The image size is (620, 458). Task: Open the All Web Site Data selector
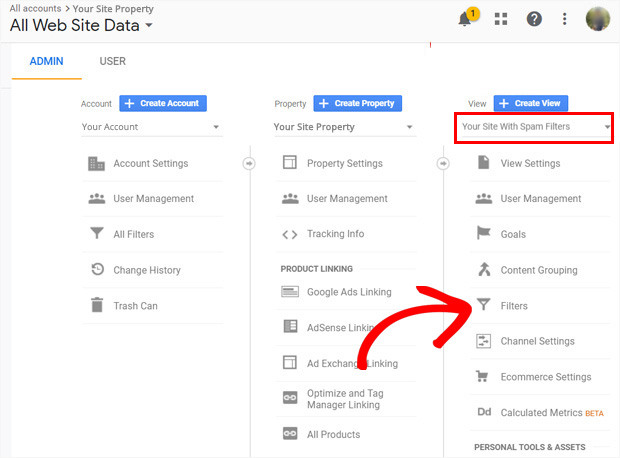point(82,25)
